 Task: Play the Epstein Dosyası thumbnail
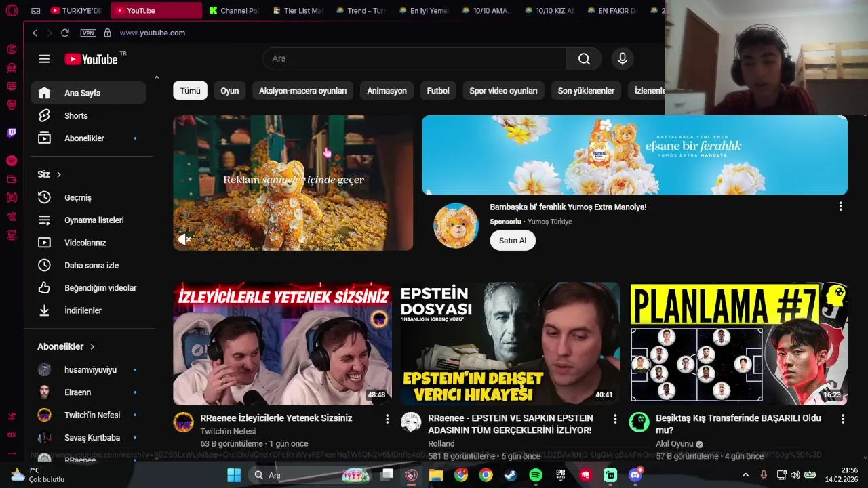[510, 344]
